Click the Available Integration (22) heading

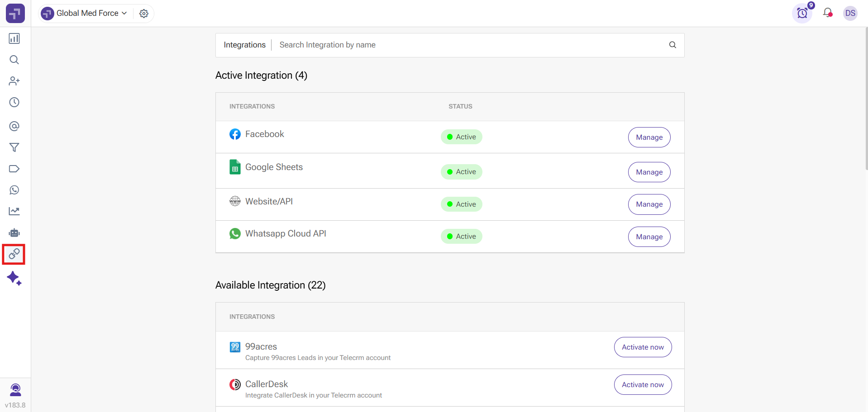[270, 285]
